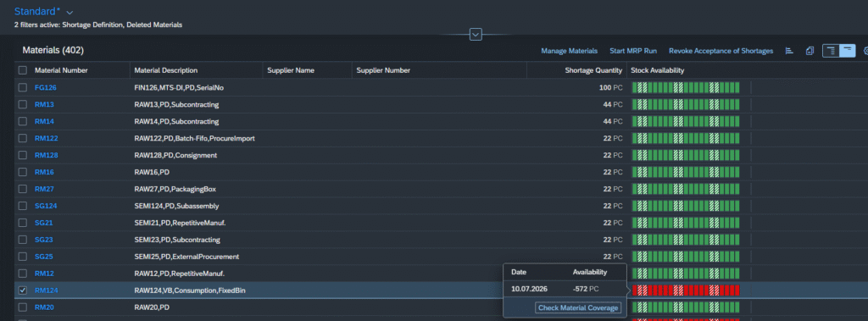Open the RM27 material link
The height and width of the screenshot is (321, 868).
point(44,189)
